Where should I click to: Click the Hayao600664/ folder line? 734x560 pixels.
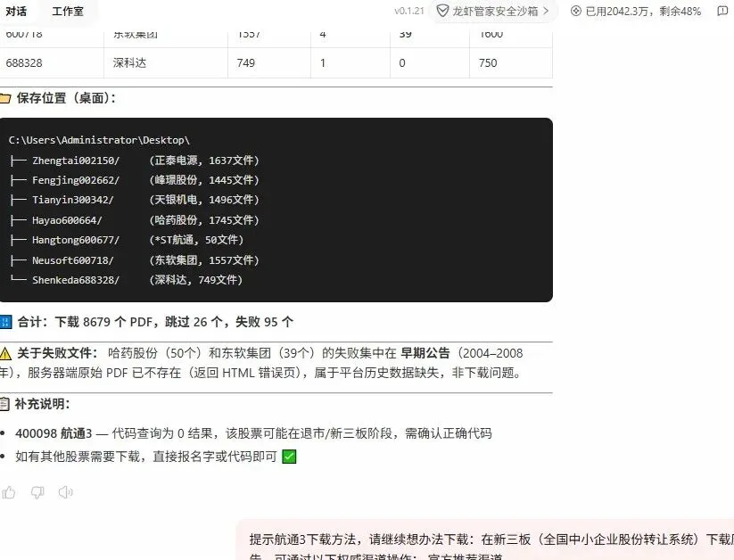[x=67, y=220]
